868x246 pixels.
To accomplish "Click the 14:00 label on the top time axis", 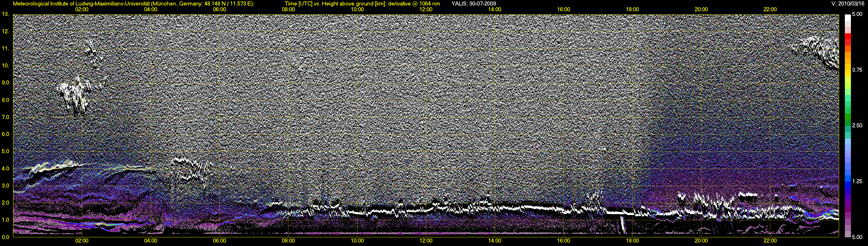I will click(495, 10).
